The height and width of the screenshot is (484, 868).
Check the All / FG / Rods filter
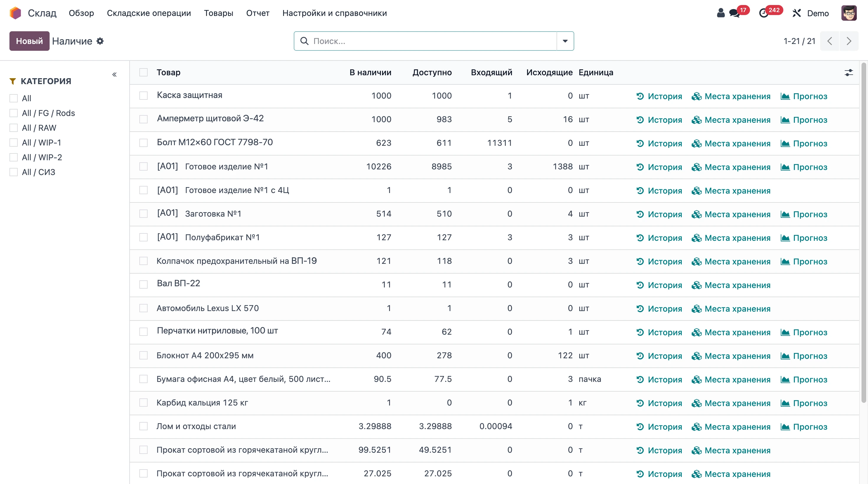pyautogui.click(x=14, y=113)
